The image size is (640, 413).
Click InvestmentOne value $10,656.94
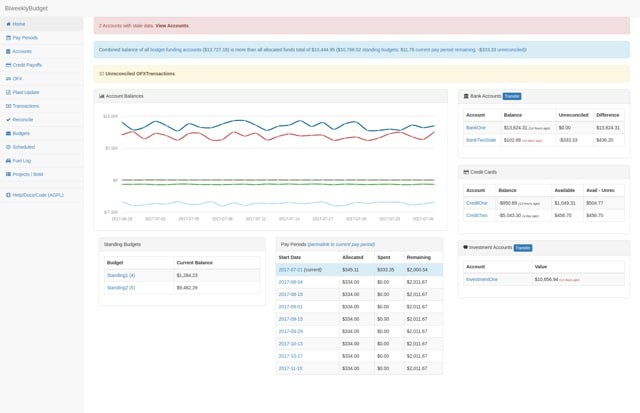[546, 280]
